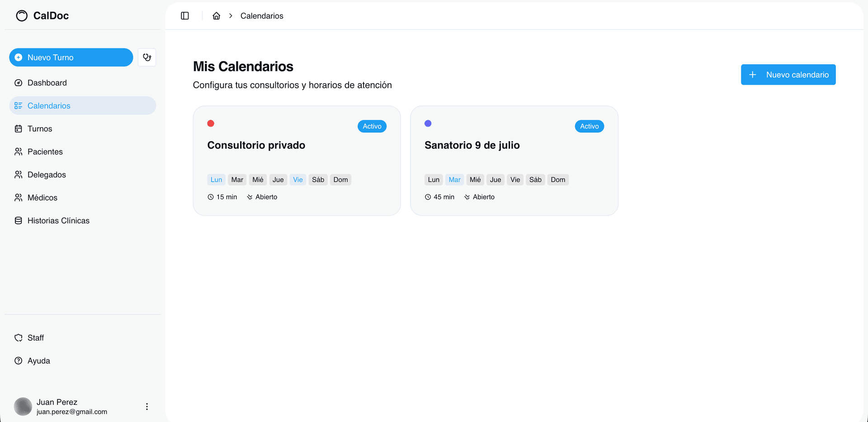Click the Activo badge on Sanatorio 9 de julio
The height and width of the screenshot is (422, 868).
(589, 126)
